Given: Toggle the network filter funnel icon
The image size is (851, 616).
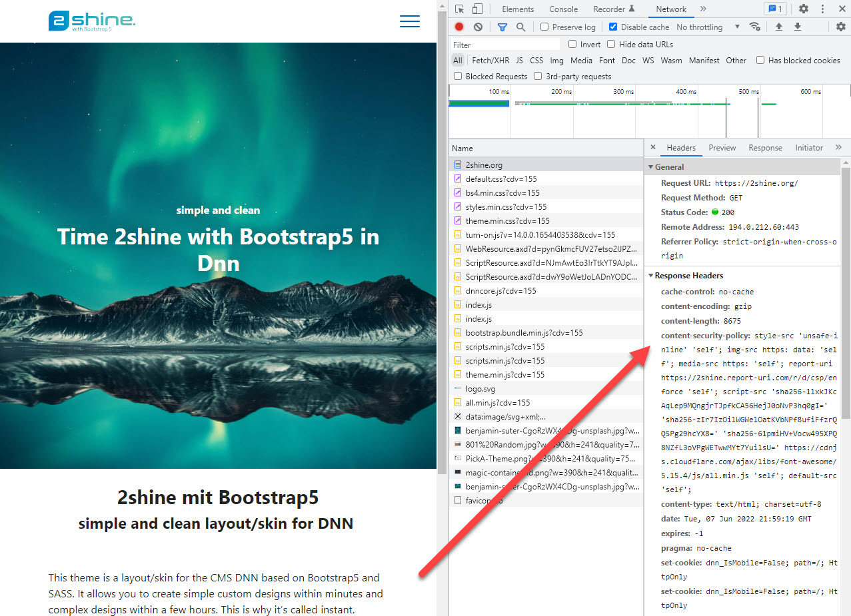Looking at the screenshot, I should click(x=502, y=27).
